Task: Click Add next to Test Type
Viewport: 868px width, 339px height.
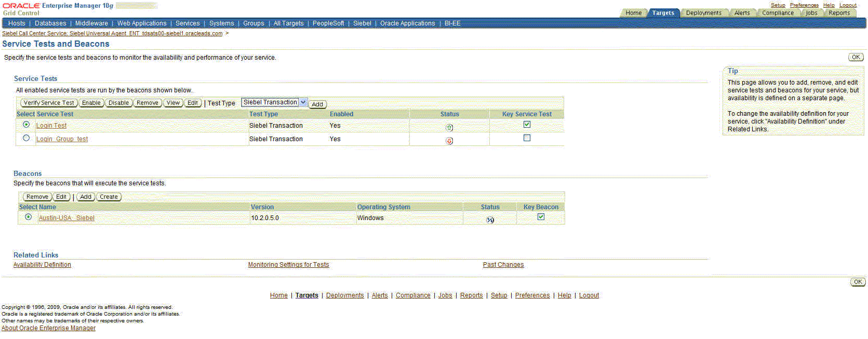Action: click(x=317, y=104)
